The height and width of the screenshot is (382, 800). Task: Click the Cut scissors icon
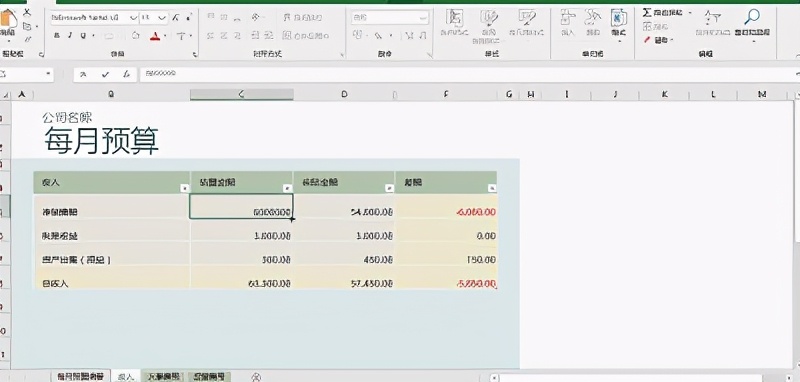click(28, 12)
